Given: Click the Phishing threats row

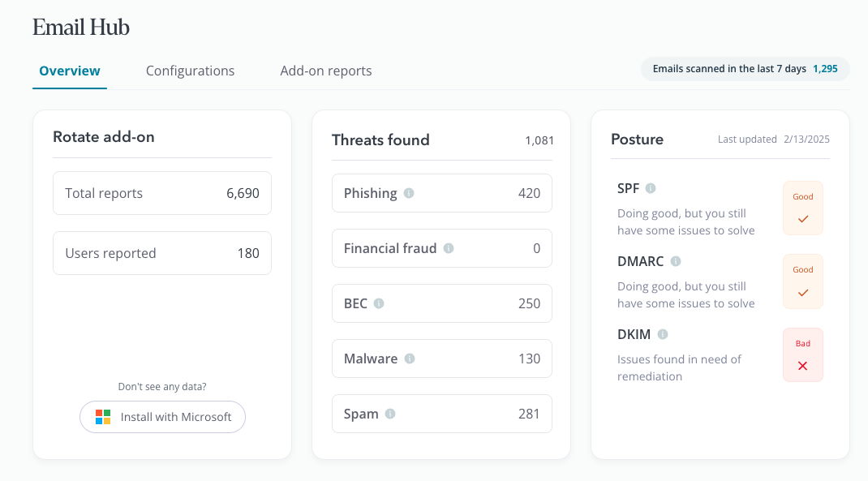Looking at the screenshot, I should point(441,193).
